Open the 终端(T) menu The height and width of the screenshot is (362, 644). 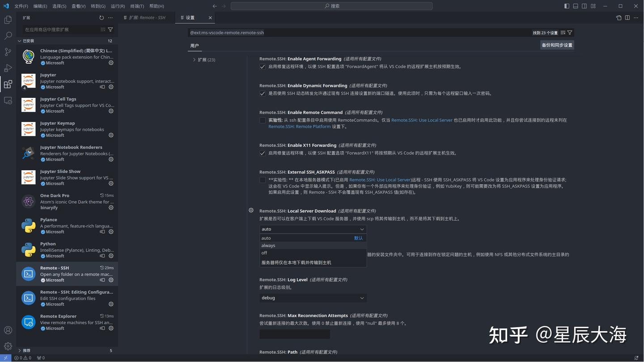137,6
